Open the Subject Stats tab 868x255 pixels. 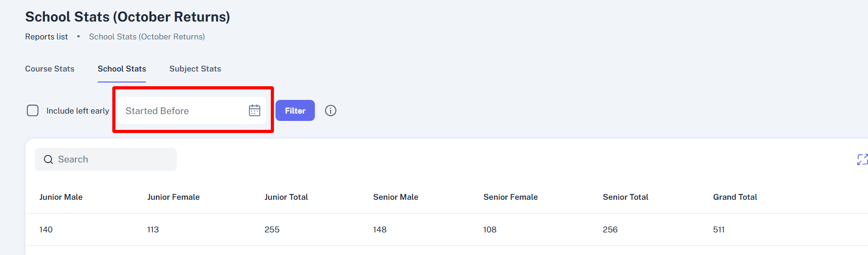point(195,69)
